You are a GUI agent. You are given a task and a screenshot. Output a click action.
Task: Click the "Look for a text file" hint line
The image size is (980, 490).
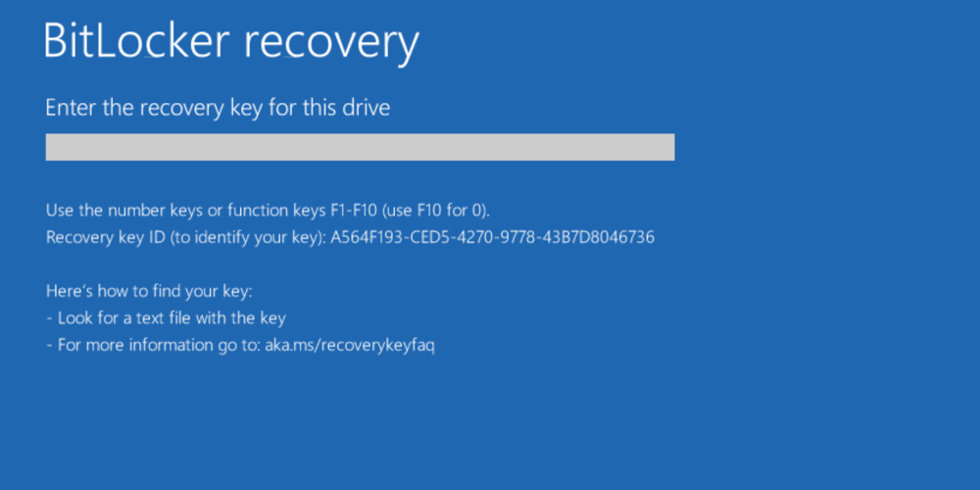131,318
